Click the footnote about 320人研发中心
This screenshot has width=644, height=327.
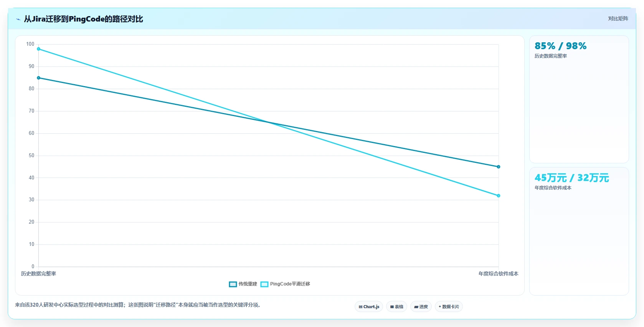[138, 305]
